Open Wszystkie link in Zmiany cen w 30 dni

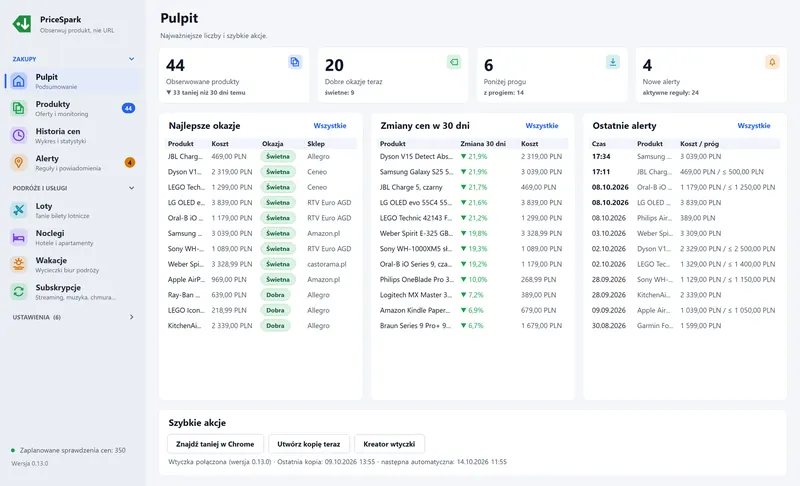(542, 125)
